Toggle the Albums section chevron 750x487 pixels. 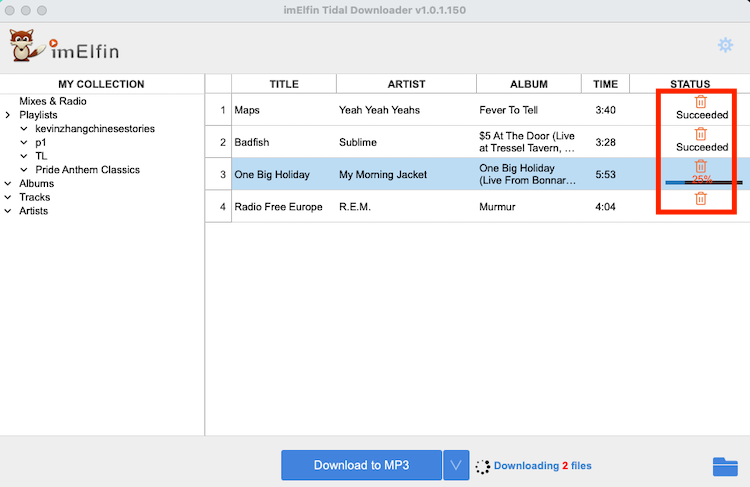tap(8, 184)
